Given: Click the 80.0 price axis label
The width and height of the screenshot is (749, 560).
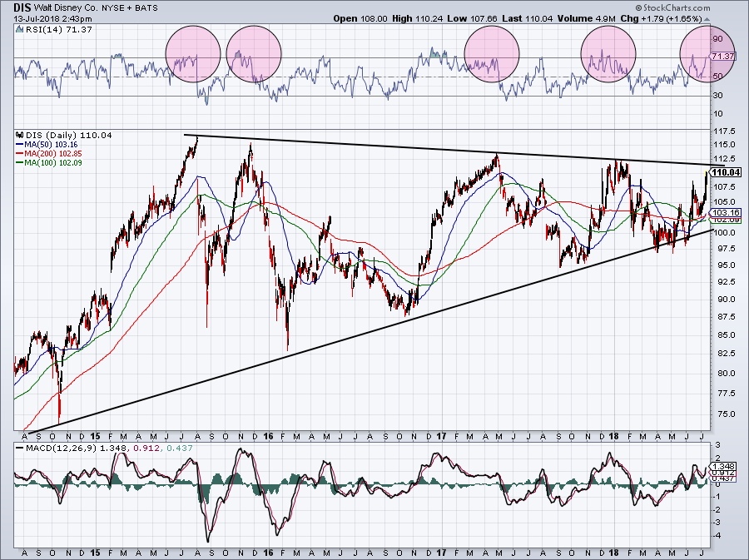Looking at the screenshot, I should pos(725,374).
